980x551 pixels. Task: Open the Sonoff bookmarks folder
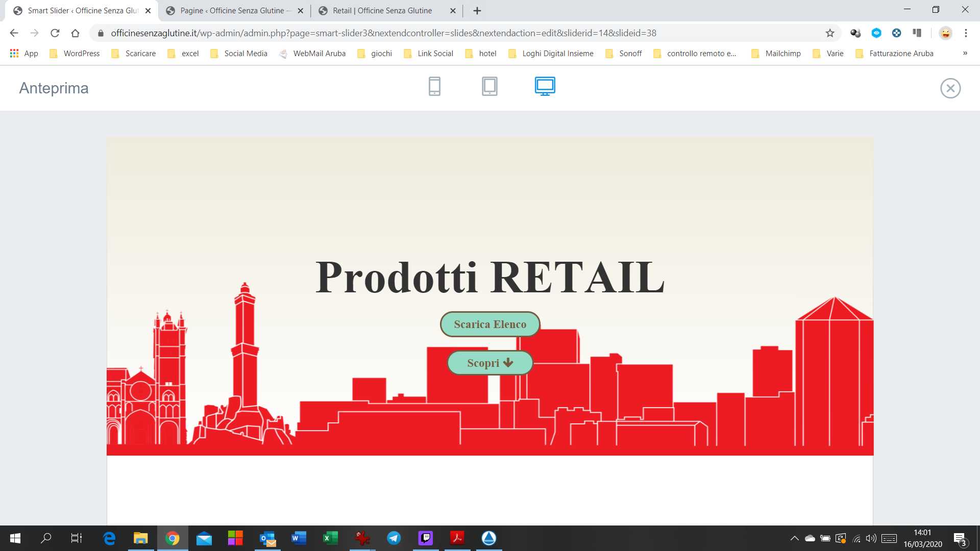click(624, 54)
